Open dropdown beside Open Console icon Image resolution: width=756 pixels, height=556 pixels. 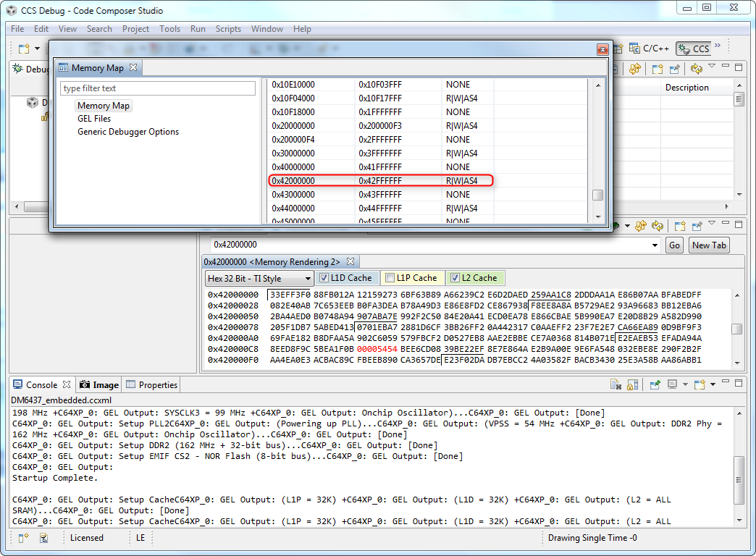click(713, 384)
